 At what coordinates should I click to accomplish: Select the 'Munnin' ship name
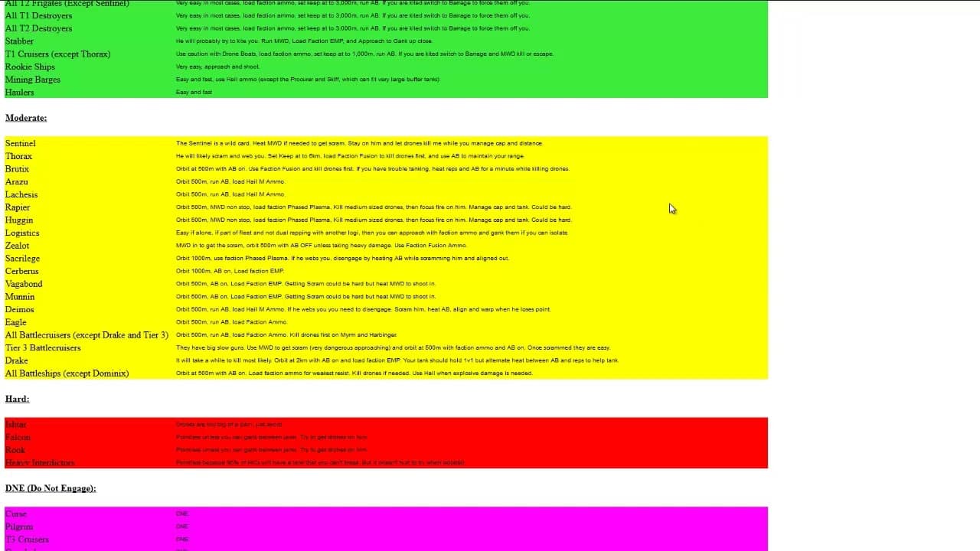pyautogui.click(x=20, y=296)
